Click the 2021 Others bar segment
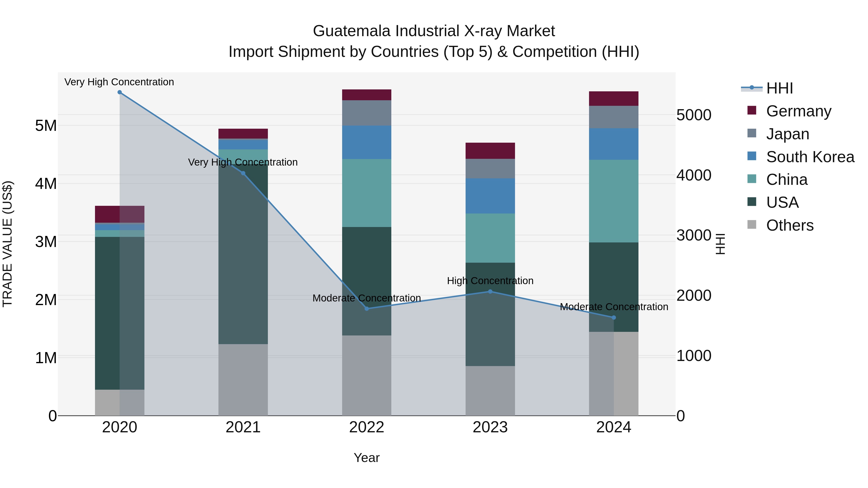Image resolution: width=868 pixels, height=488 pixels. (243, 380)
